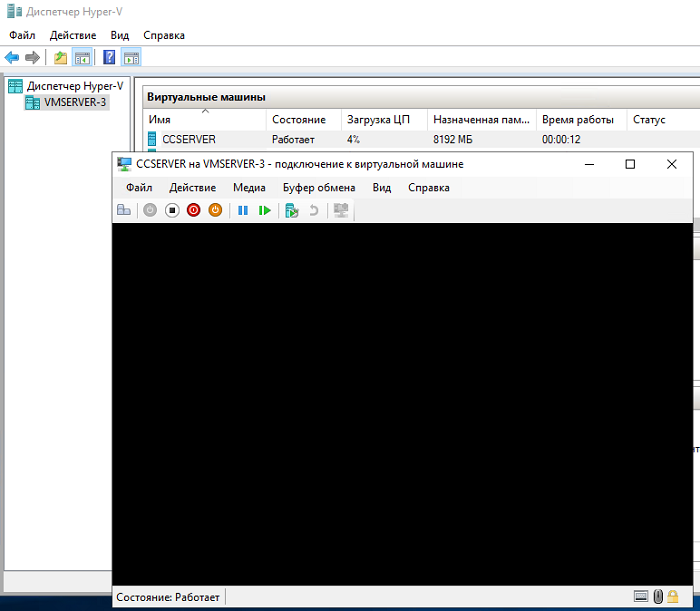Click the Hyper-V Manager title bar icon
This screenshot has height=611, width=700.
click(x=14, y=11)
